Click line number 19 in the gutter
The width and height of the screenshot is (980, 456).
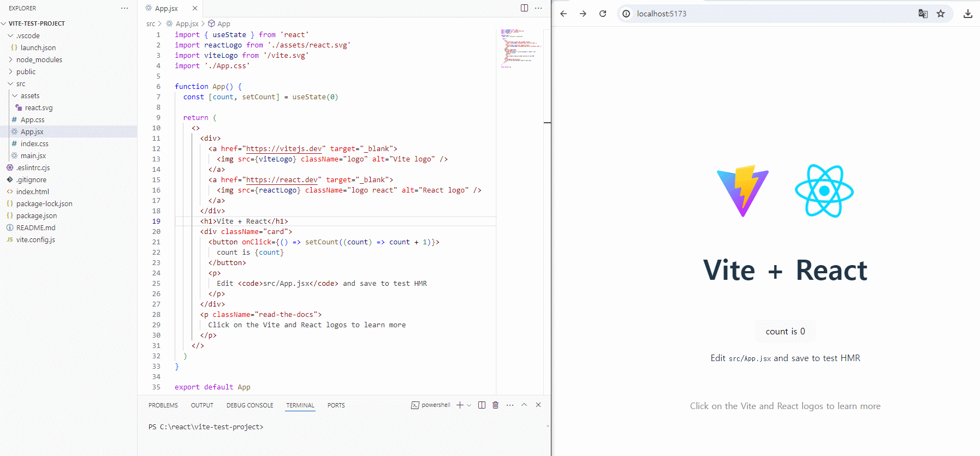pyautogui.click(x=156, y=221)
